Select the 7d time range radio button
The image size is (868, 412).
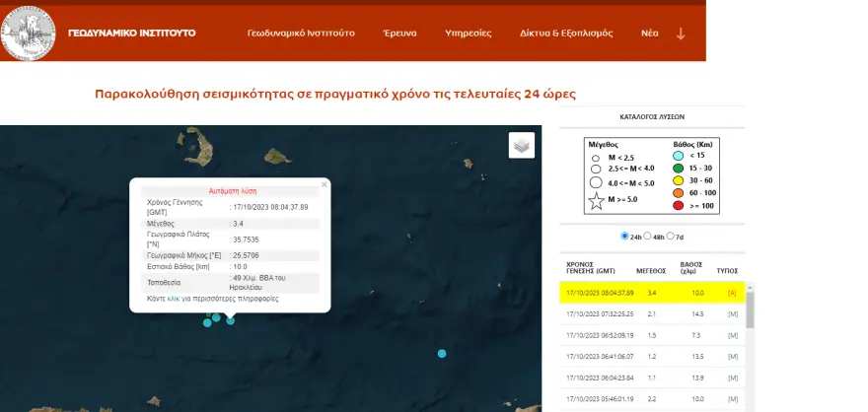[x=672, y=237]
